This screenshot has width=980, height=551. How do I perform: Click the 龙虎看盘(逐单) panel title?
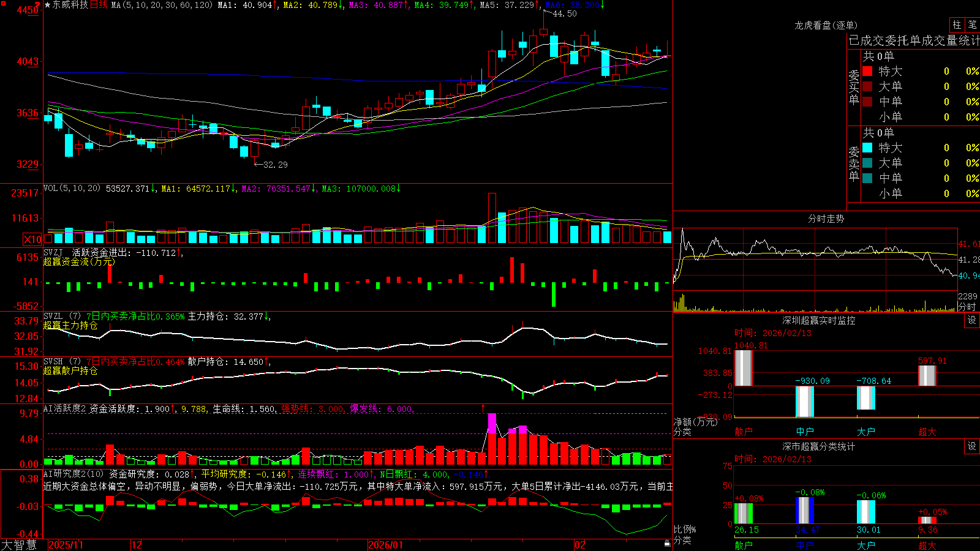click(826, 25)
